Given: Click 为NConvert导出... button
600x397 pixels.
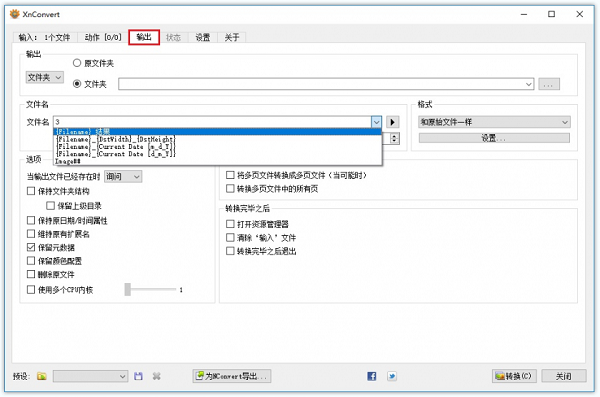Looking at the screenshot, I should [232, 376].
